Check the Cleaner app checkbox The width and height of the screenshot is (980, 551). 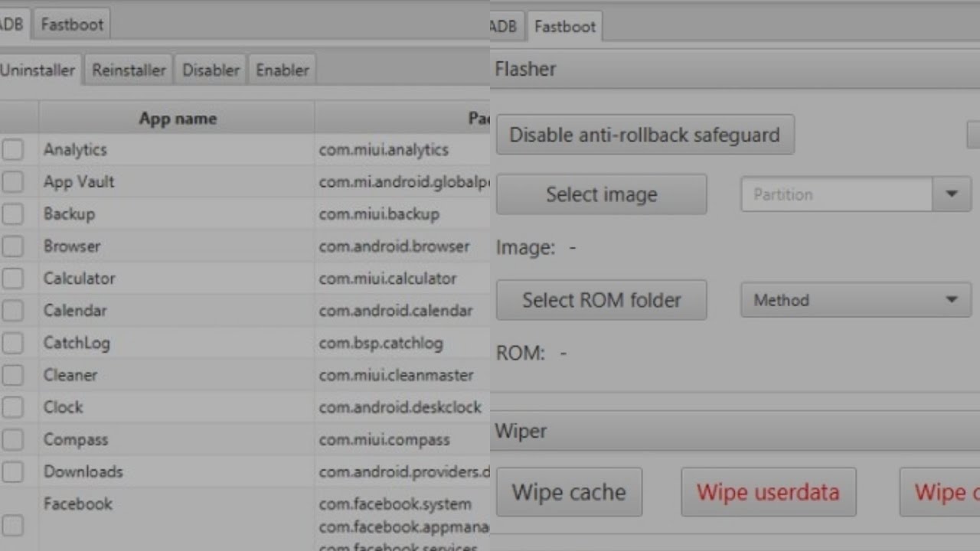[12, 375]
